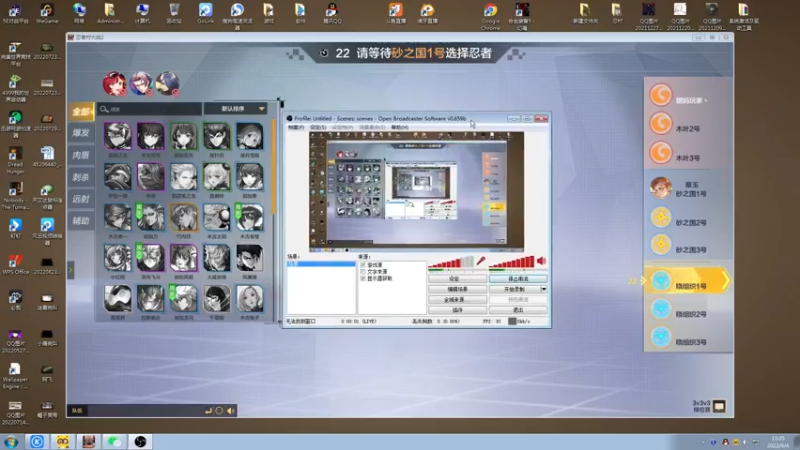Adjust the OBS desktop volume meter
This screenshot has height=450, width=800.
click(512, 262)
